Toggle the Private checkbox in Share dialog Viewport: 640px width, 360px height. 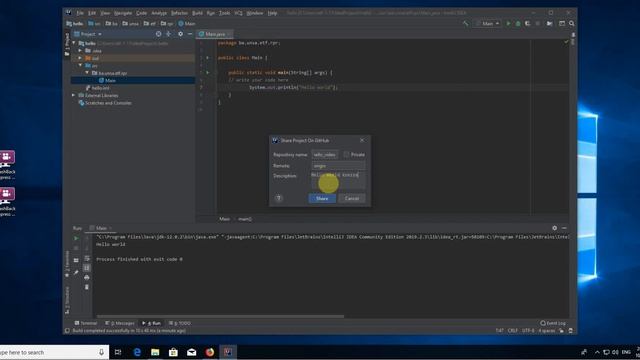(x=347, y=154)
